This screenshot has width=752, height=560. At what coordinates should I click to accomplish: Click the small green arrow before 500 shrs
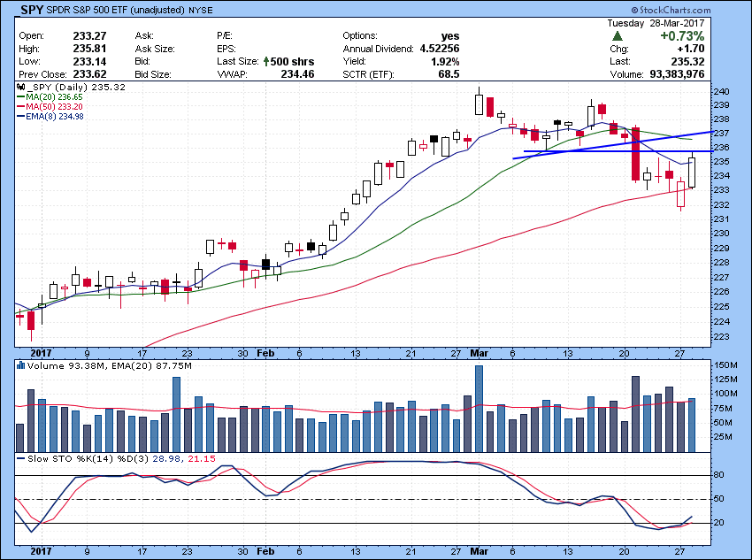tap(266, 61)
